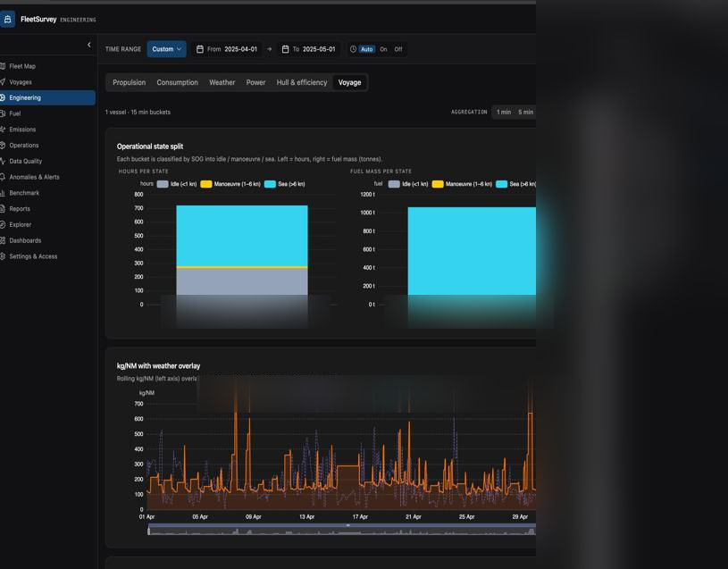Viewport: 728px width, 569px height.
Task: Switch to the Voyage tab
Action: click(x=349, y=82)
